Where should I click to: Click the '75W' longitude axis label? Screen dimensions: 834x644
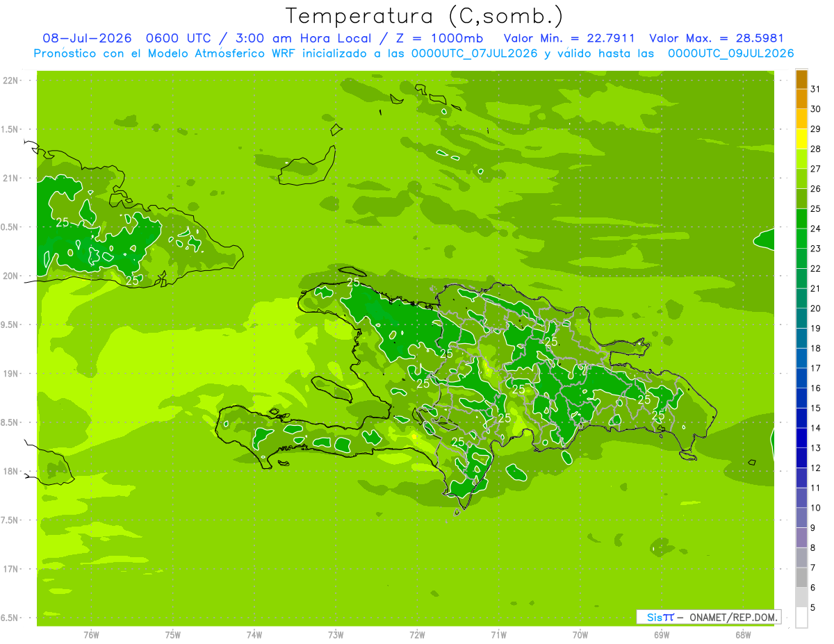[x=173, y=635]
